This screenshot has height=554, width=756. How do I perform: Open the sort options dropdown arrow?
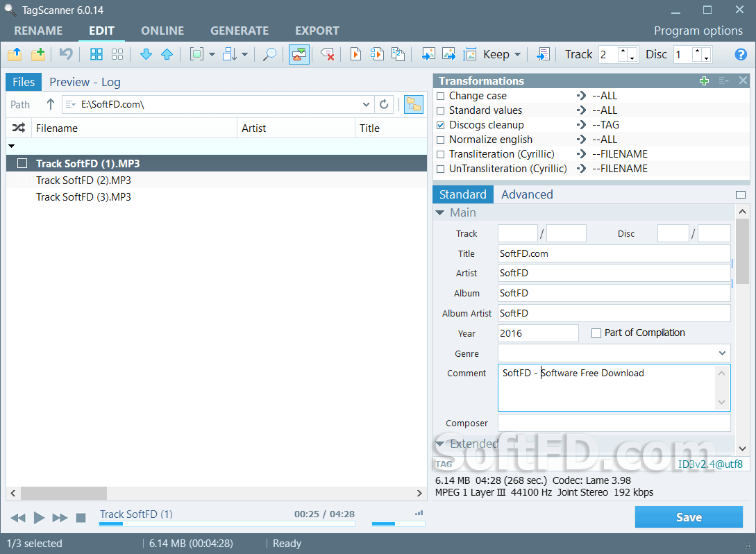244,54
